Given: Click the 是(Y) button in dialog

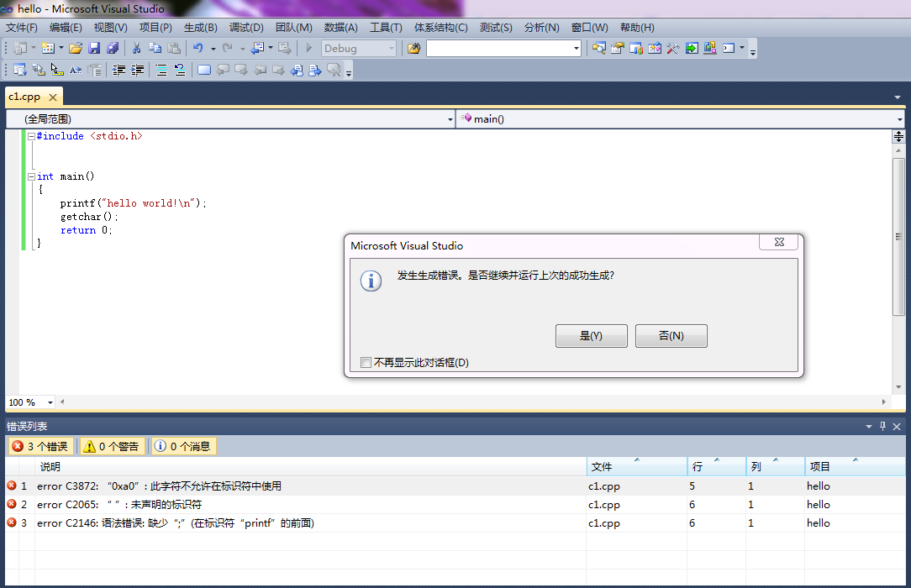Looking at the screenshot, I should 592,336.
